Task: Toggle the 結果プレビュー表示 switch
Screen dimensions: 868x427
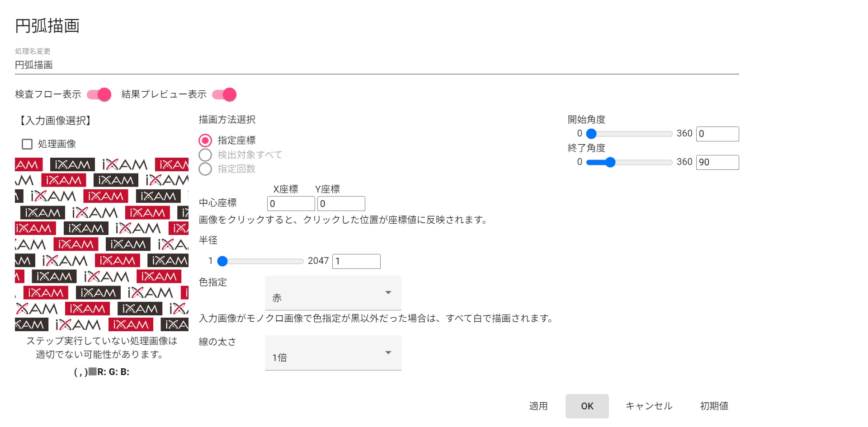Action: tap(225, 94)
